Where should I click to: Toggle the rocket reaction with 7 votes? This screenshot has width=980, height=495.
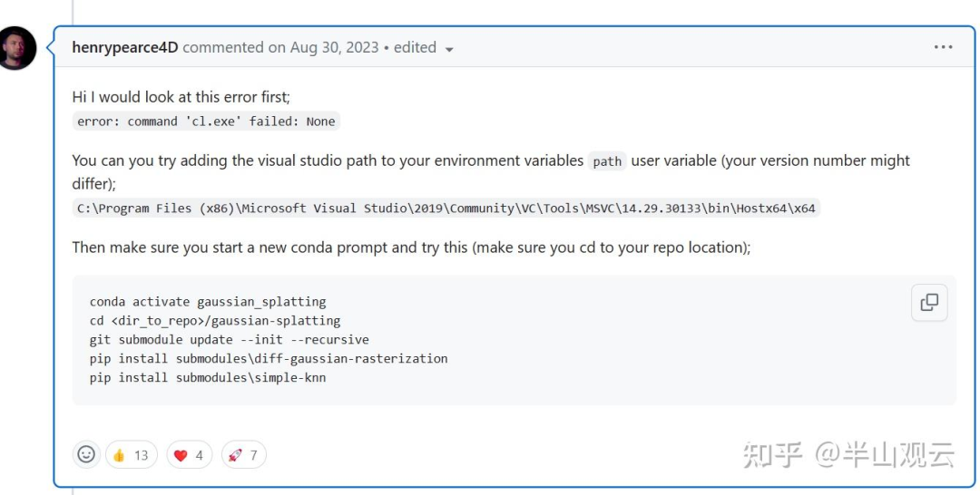coord(243,455)
